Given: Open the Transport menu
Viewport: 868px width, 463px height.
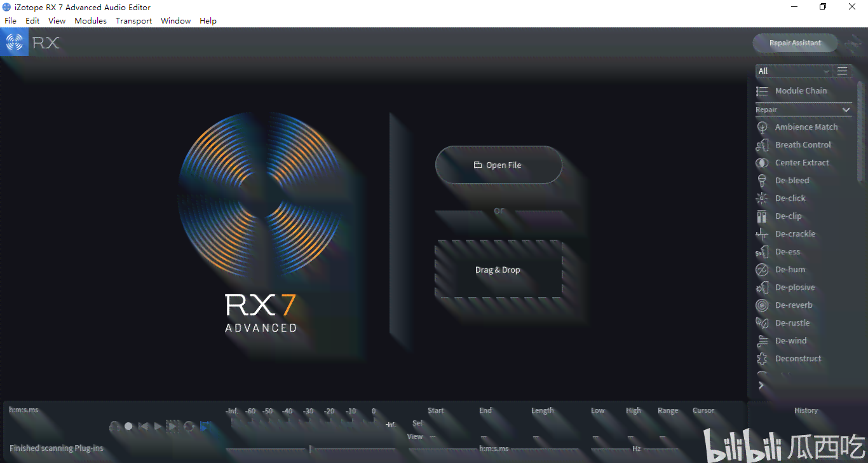Looking at the screenshot, I should tap(134, 21).
